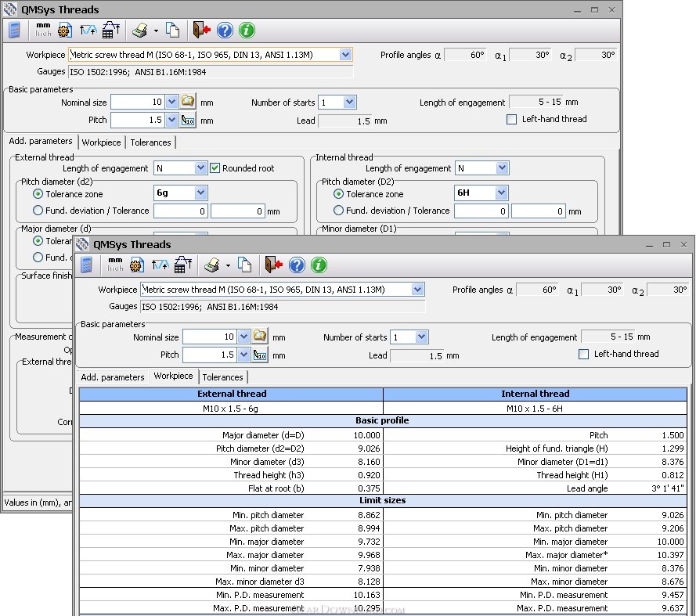Click the External thread column header

point(231,394)
